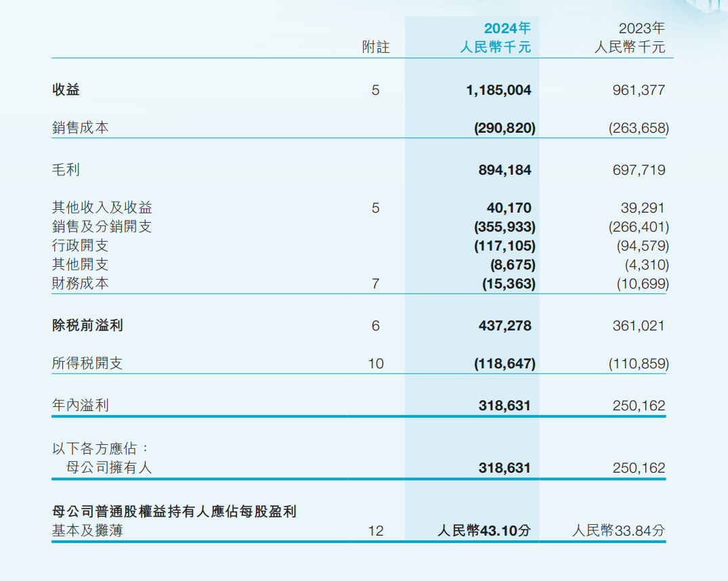Click note number 6 for 除稅前溢利
The height and width of the screenshot is (581, 728).
tap(376, 326)
